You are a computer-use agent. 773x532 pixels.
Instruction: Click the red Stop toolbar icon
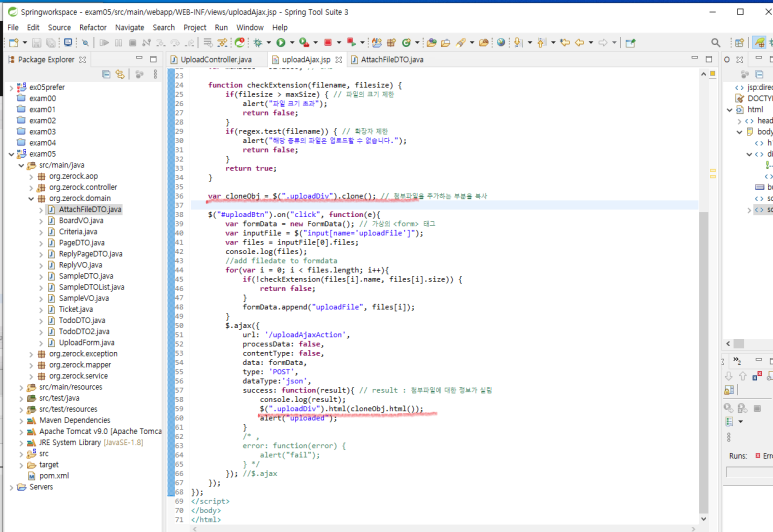328,43
